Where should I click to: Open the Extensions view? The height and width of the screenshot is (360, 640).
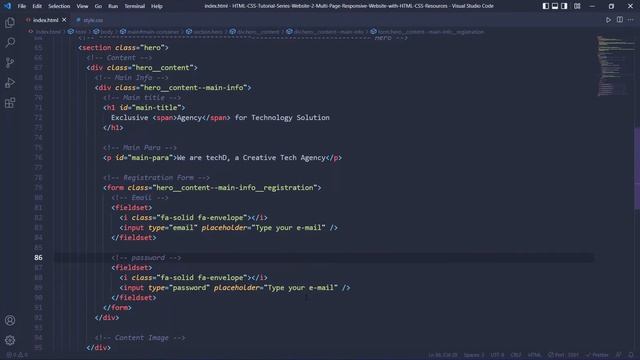tap(10, 102)
